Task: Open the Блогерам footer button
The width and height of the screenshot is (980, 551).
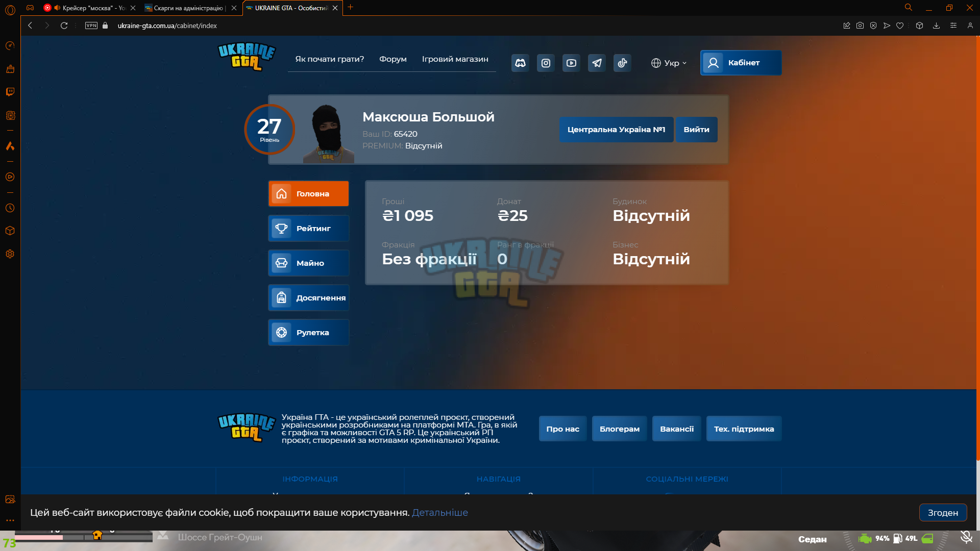Action: (x=620, y=429)
